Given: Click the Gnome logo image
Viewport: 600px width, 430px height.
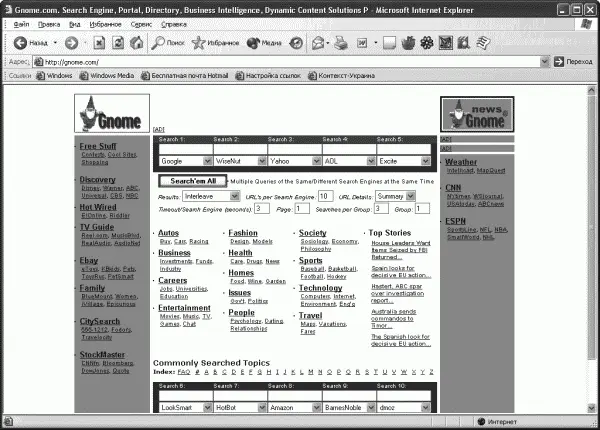Looking at the screenshot, I should click(x=112, y=113).
